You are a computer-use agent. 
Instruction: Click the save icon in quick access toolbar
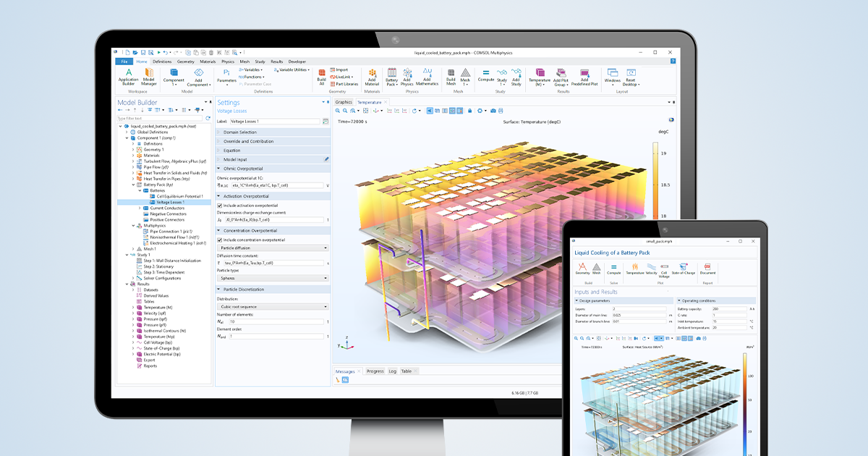coord(142,52)
